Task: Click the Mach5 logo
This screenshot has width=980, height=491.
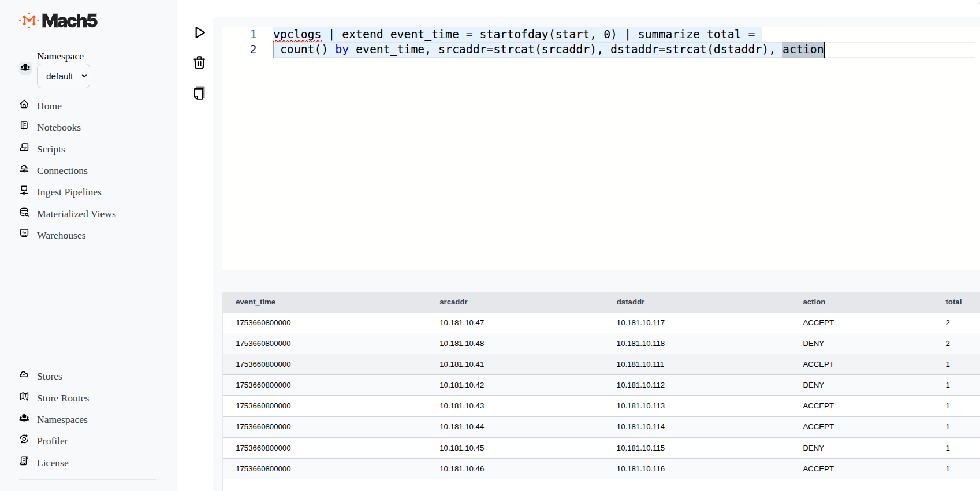Action: [x=58, y=21]
